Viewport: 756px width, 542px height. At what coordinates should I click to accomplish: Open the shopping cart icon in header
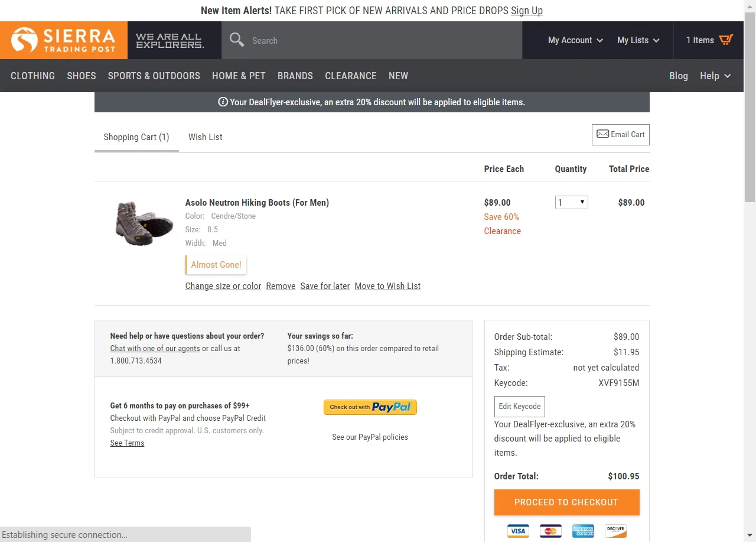click(726, 40)
